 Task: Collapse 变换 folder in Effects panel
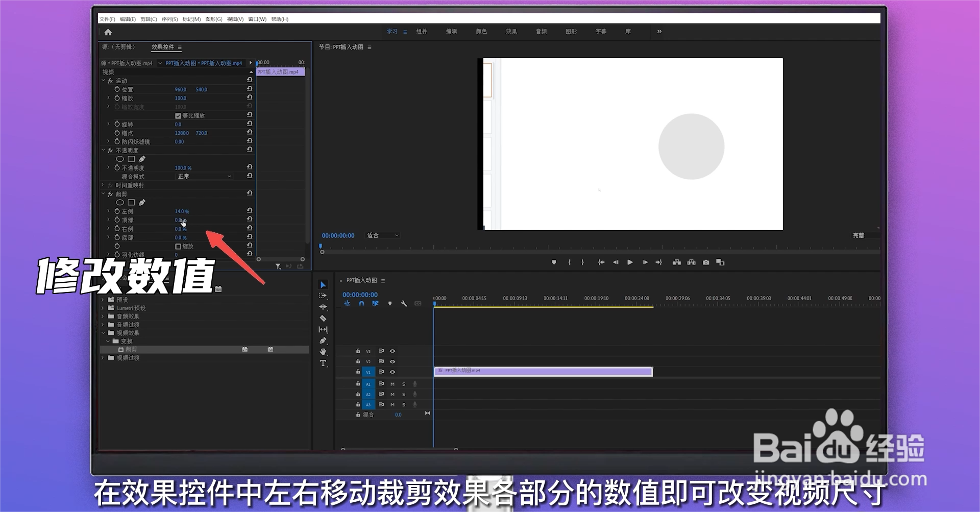[108, 341]
